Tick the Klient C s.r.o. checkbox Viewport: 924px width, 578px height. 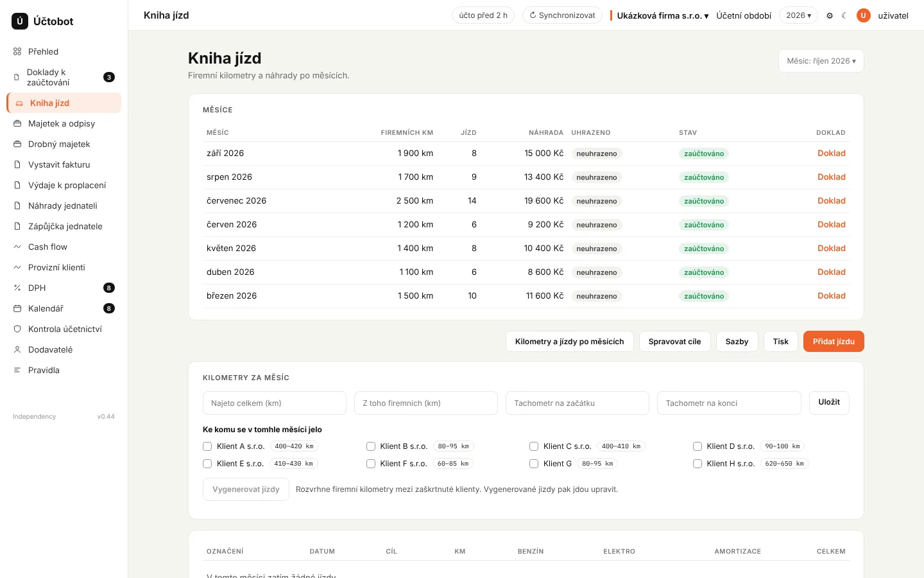click(x=534, y=446)
